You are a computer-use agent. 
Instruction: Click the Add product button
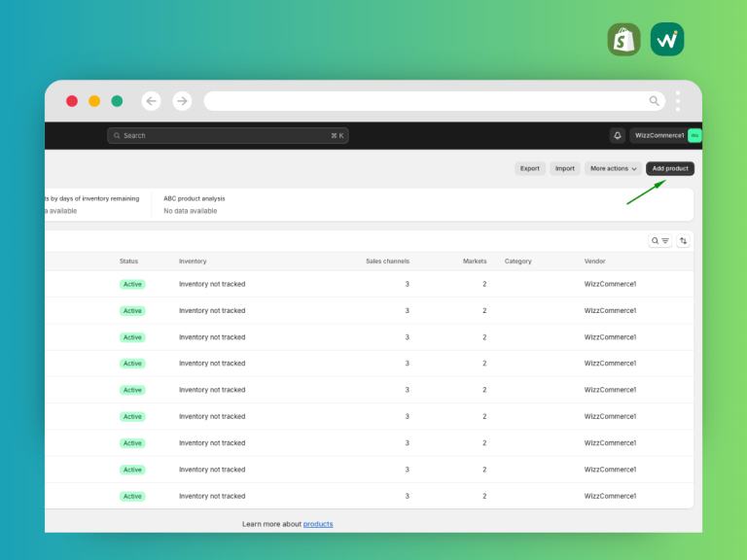670,168
